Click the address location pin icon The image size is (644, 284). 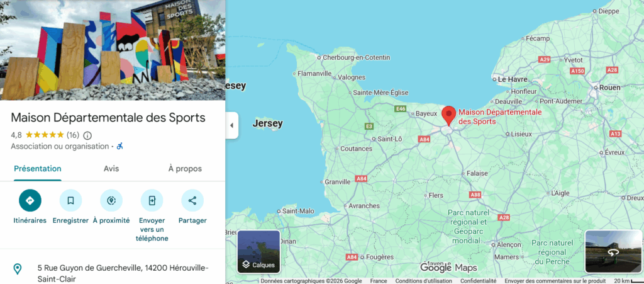click(x=17, y=270)
